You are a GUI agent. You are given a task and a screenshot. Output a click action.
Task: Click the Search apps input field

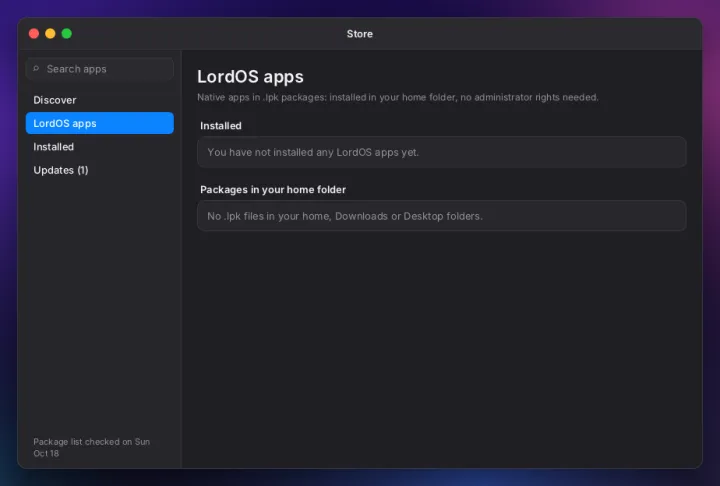[100, 69]
